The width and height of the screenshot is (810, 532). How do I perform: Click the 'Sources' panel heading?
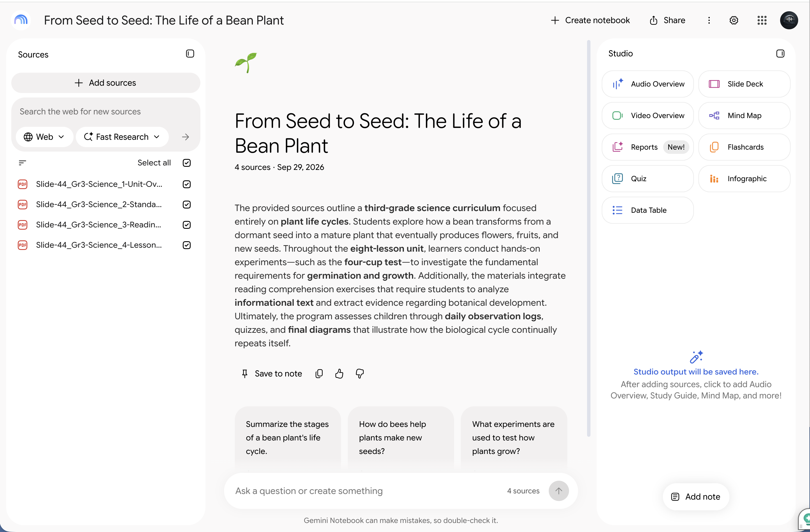pos(33,55)
